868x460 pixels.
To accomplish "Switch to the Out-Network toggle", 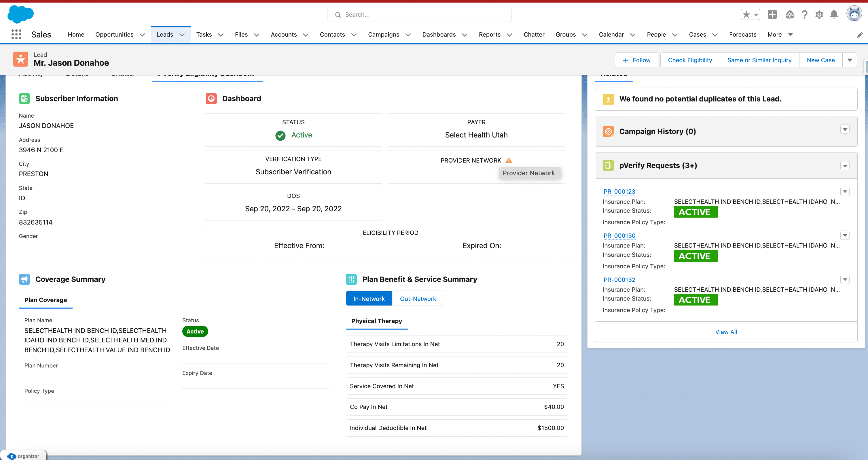I will [x=418, y=299].
